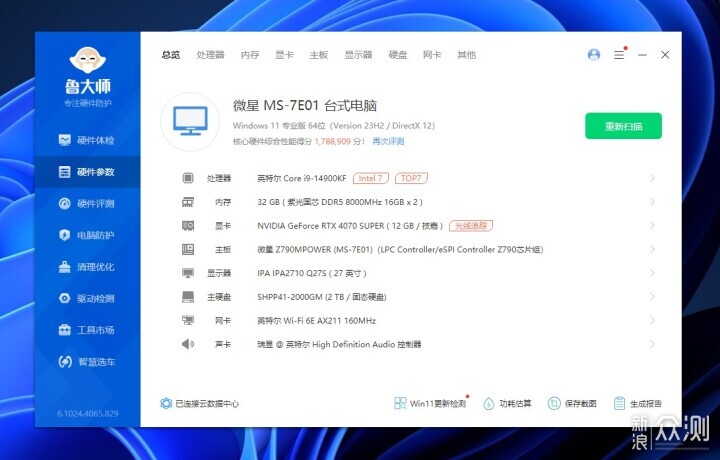Click the 已连接云数据中心 gear icon
720x460 pixels.
point(166,403)
